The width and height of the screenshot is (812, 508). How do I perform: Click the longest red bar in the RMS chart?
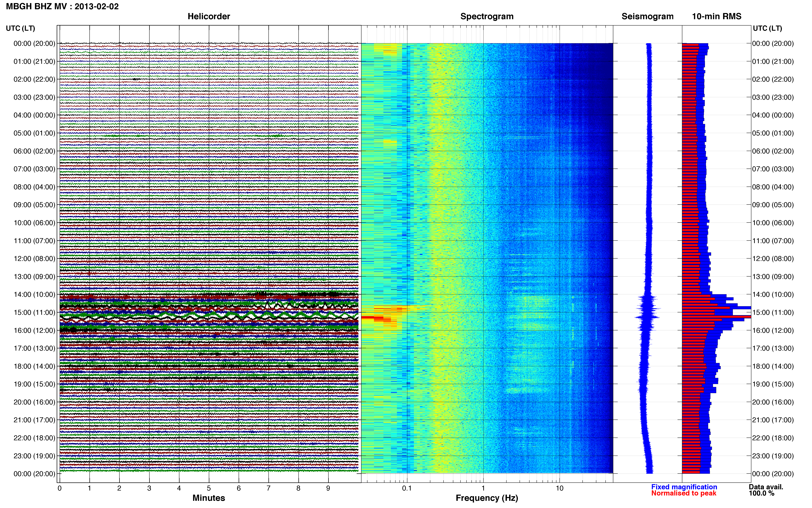click(x=716, y=317)
